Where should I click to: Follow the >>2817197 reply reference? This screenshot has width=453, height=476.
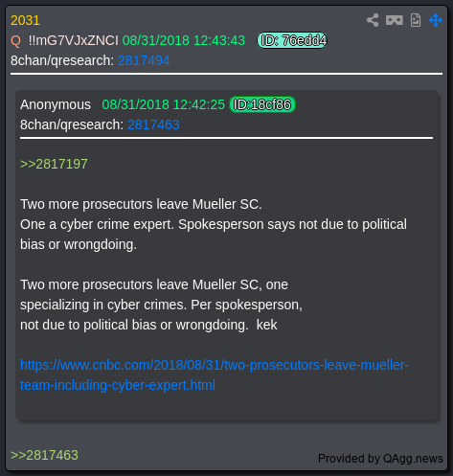click(x=54, y=164)
